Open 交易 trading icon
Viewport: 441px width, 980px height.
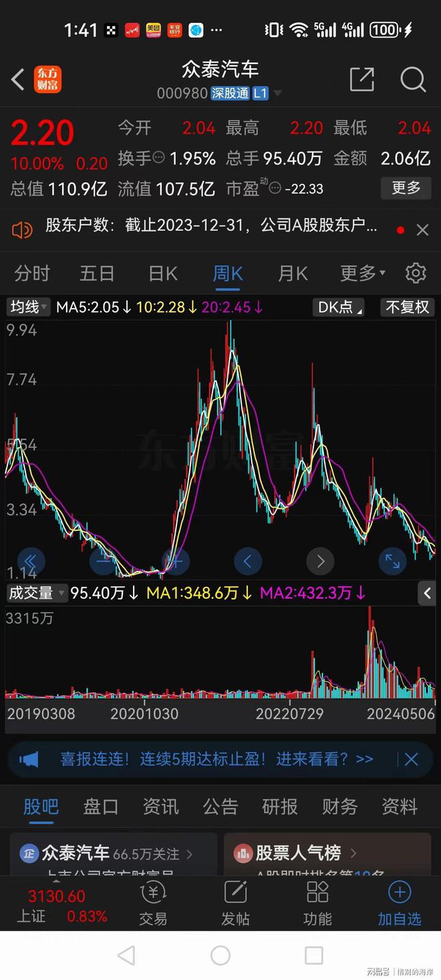[x=153, y=903]
